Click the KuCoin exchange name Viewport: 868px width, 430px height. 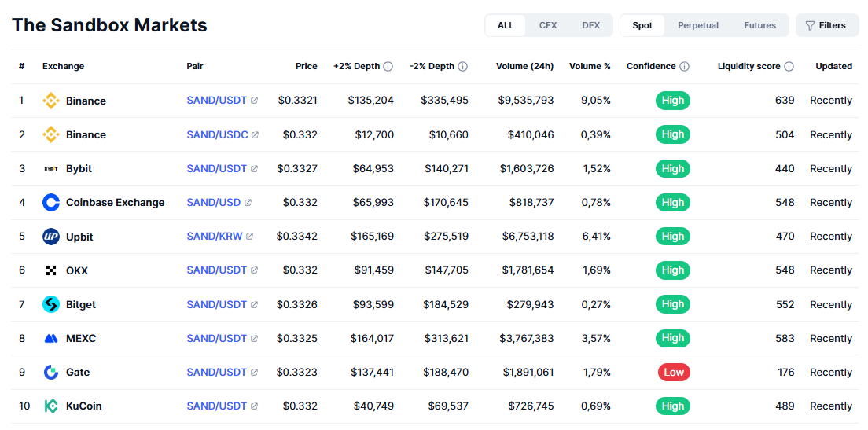(83, 406)
